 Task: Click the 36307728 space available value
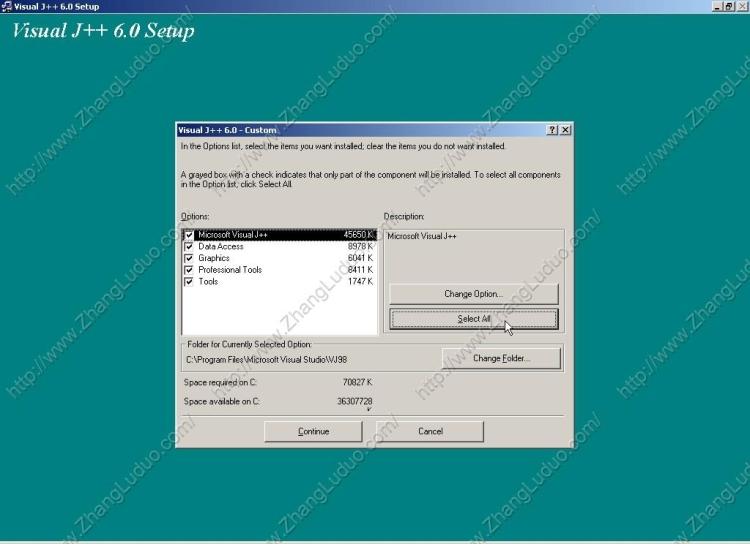pyautogui.click(x=354, y=401)
